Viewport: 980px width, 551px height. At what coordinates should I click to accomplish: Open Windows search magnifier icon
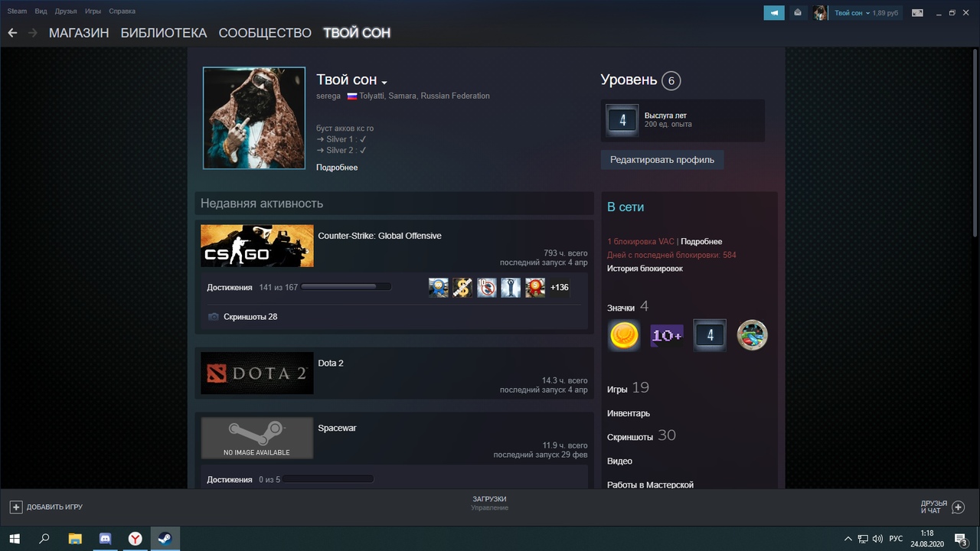click(x=44, y=539)
